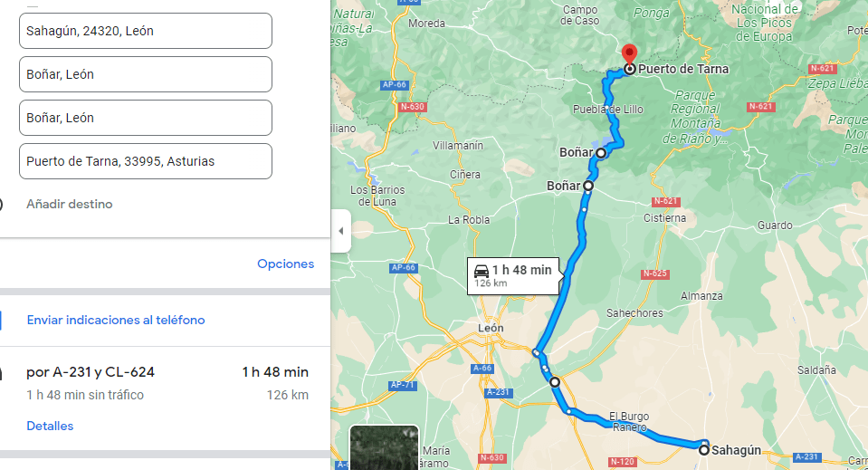The height and width of the screenshot is (470, 868).
Task: Select the Sahagún origin marker on map
Action: point(703,450)
